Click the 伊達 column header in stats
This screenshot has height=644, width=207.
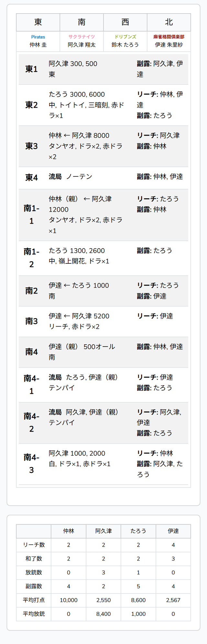pyautogui.click(x=173, y=531)
